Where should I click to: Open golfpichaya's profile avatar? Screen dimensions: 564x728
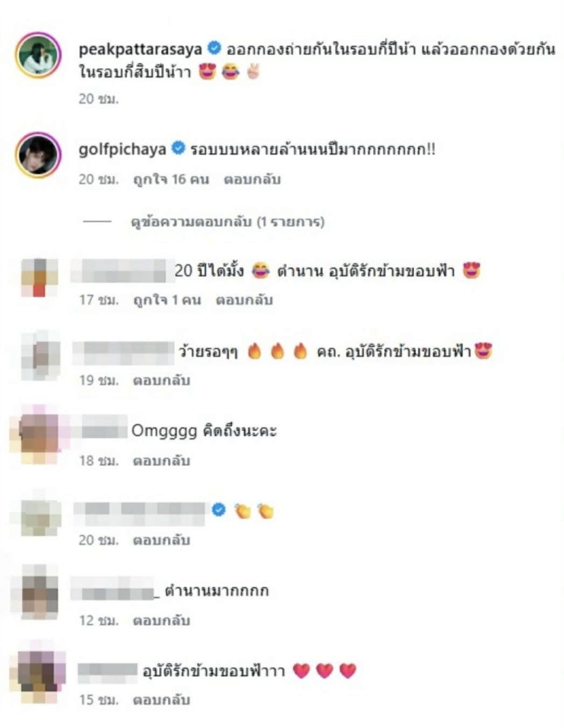point(38,155)
